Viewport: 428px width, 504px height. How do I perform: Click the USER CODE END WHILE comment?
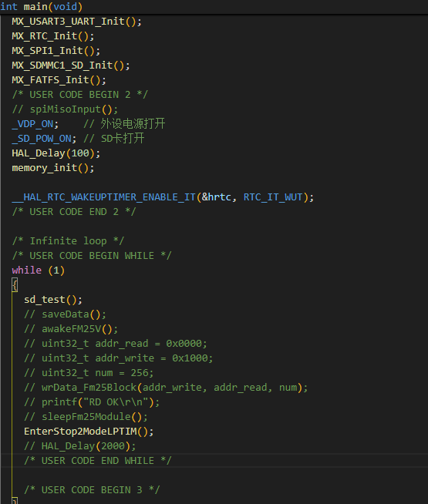point(98,461)
